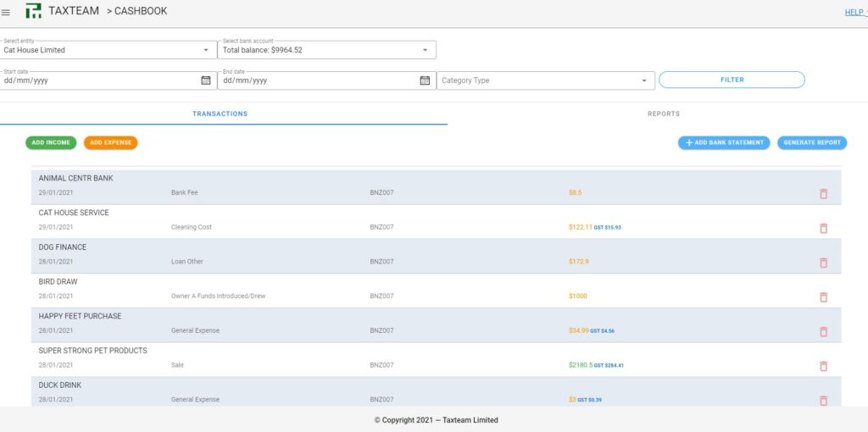868x432 pixels.
Task: Click the Cleaning Cost category text
Action: pyautogui.click(x=192, y=227)
